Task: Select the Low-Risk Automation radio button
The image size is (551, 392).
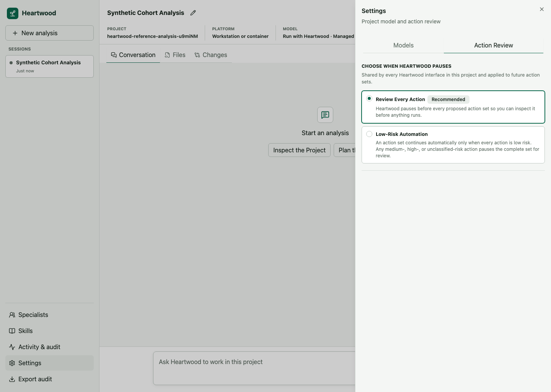Action: click(x=369, y=134)
